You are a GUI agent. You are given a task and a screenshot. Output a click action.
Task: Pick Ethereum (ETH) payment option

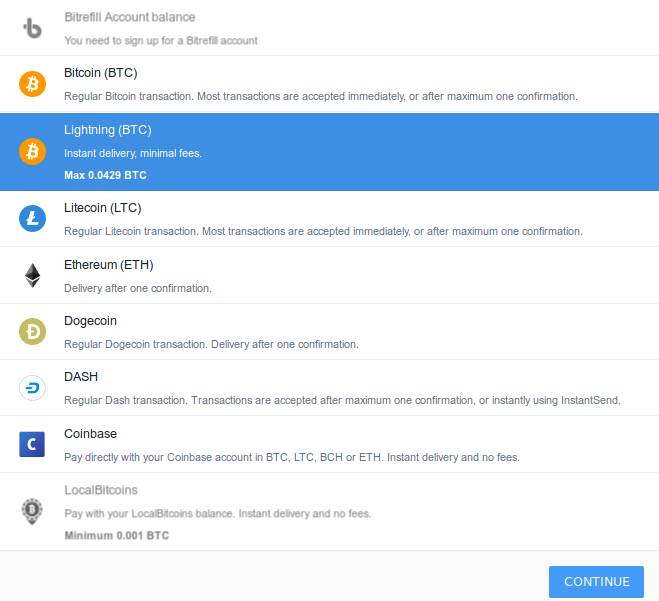click(x=330, y=276)
